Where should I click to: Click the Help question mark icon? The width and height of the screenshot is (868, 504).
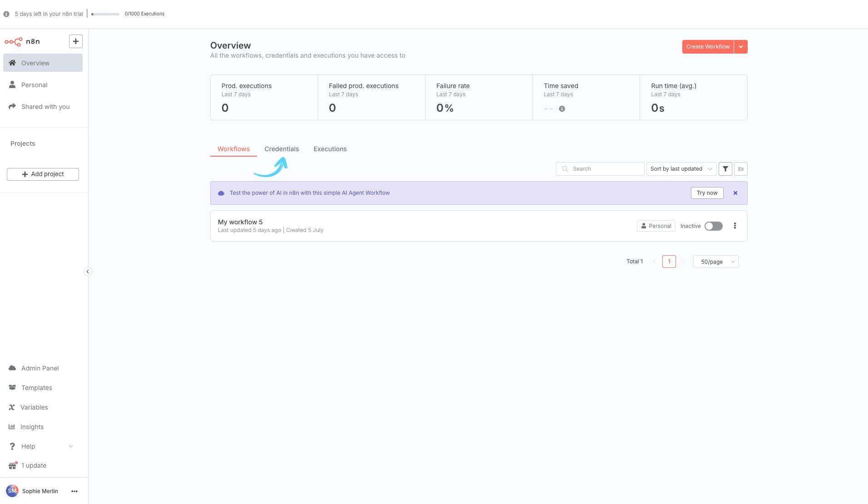pyautogui.click(x=12, y=446)
